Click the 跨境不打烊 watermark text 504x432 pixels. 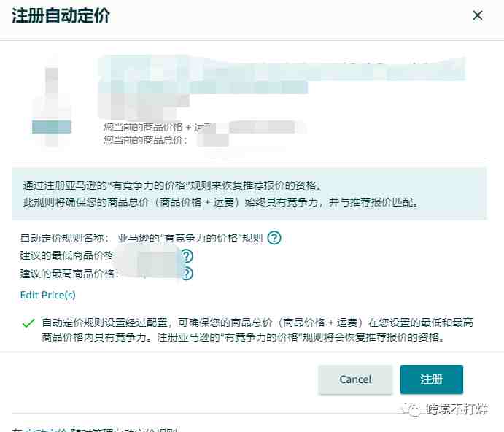tap(457, 409)
